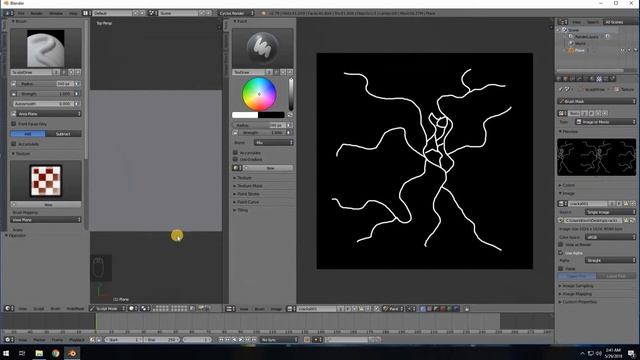Open the Single Image source dropdown

tap(610, 212)
